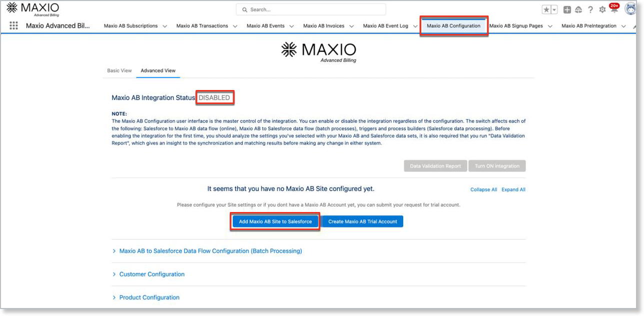Viewport: 644px width, 316px height.
Task: Open the App Launcher grid icon
Action: coord(14,26)
